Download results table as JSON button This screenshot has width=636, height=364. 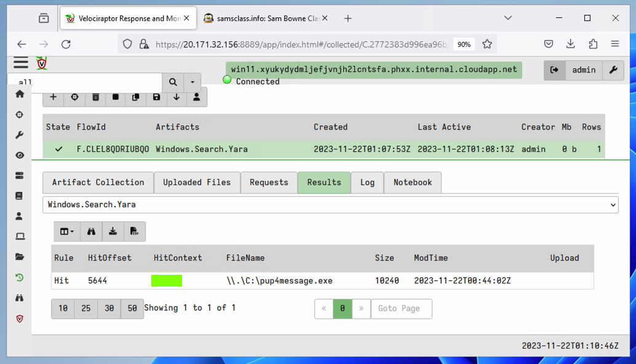pyautogui.click(x=113, y=231)
